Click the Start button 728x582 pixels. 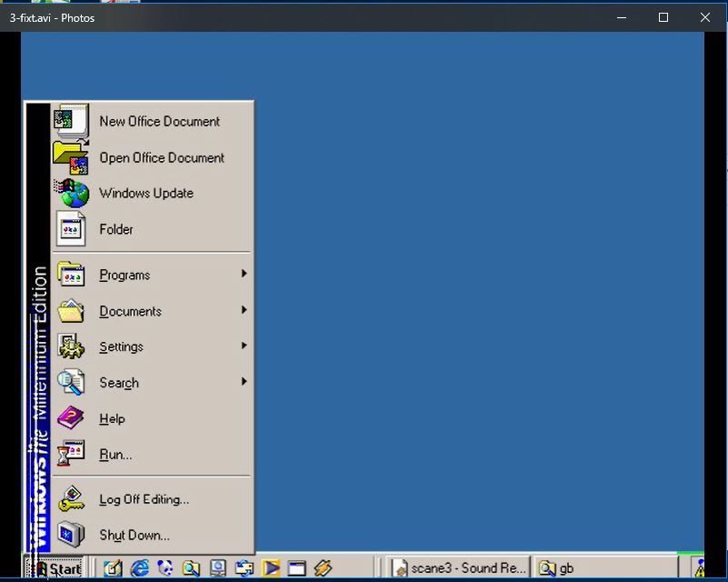pos(54,567)
